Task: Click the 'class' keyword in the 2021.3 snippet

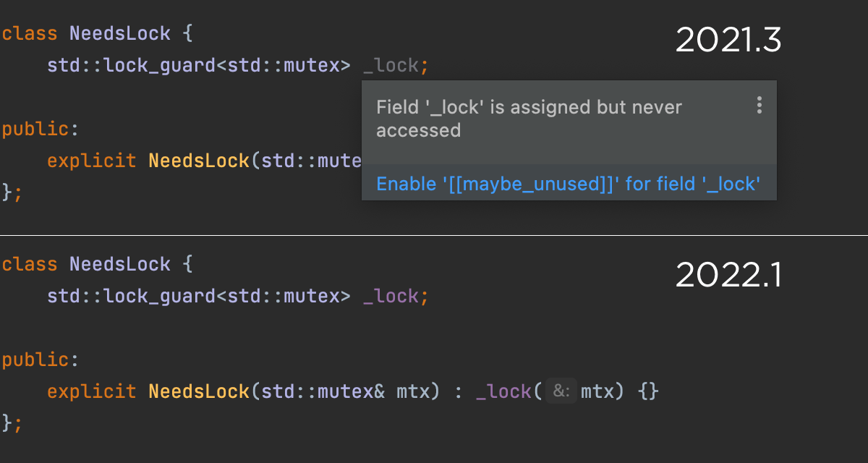Action: [x=29, y=33]
